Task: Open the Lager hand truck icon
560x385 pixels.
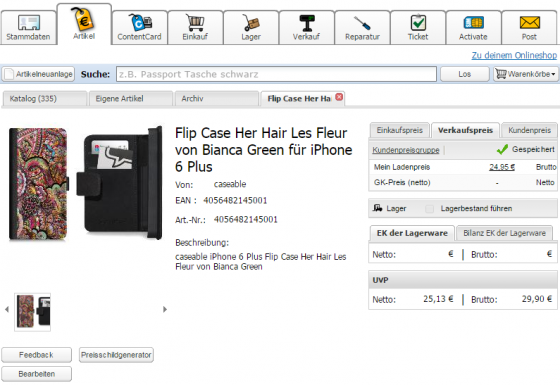Action: 251,22
